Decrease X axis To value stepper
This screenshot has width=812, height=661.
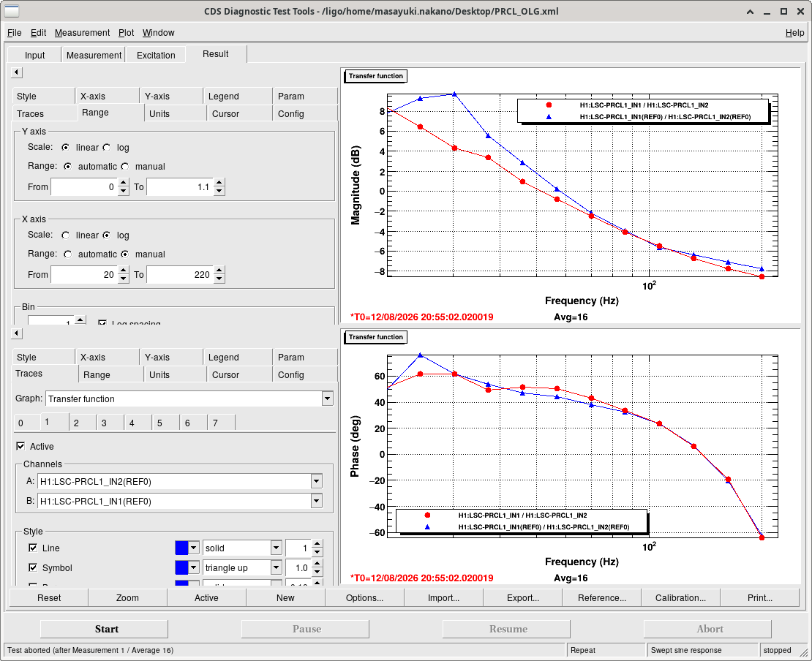point(219,279)
